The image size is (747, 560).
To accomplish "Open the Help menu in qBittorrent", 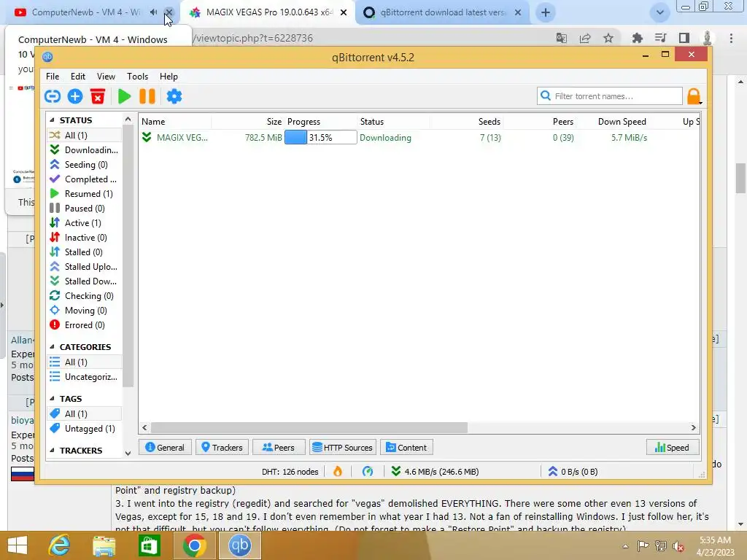I will [169, 76].
